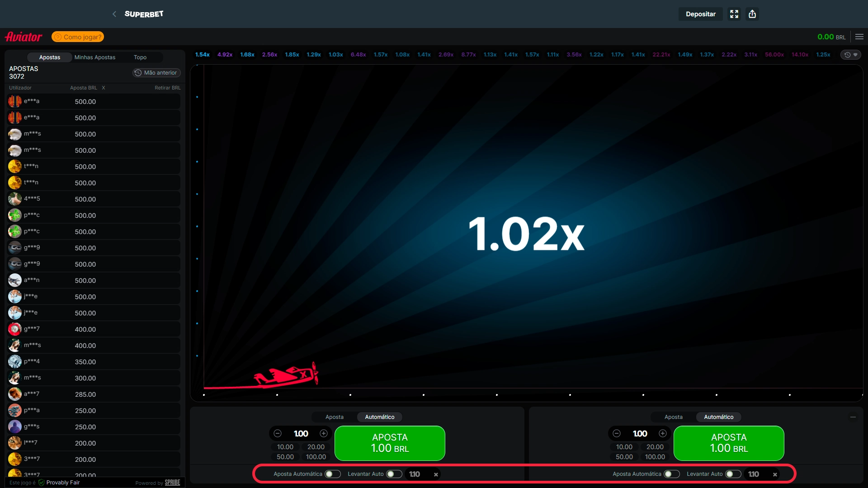Screen dimensions: 868x488
Task: Click avatar of user g***s
Action: pyautogui.click(x=15, y=427)
